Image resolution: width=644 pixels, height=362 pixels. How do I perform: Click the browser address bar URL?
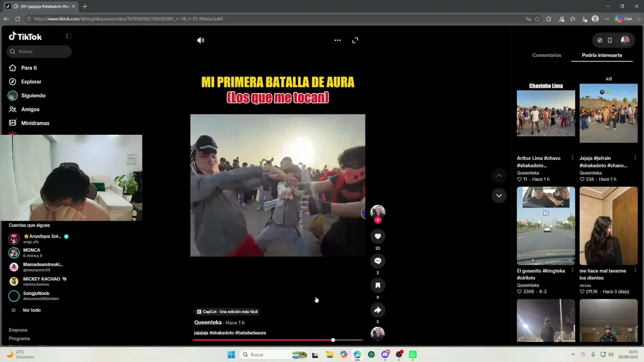coord(128,19)
